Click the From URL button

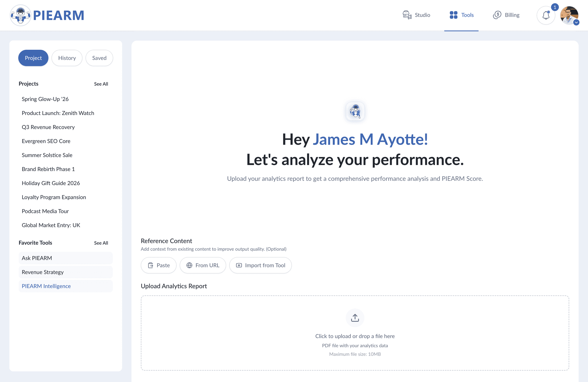click(203, 265)
